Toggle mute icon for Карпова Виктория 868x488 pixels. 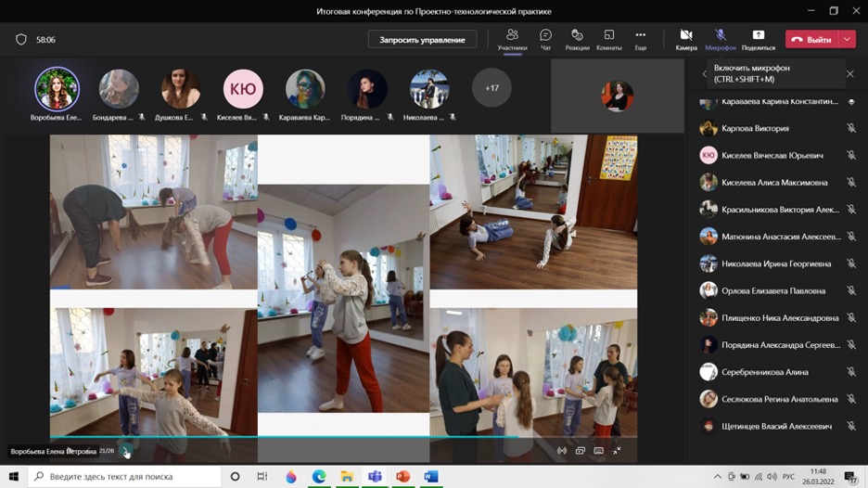pyautogui.click(x=850, y=128)
